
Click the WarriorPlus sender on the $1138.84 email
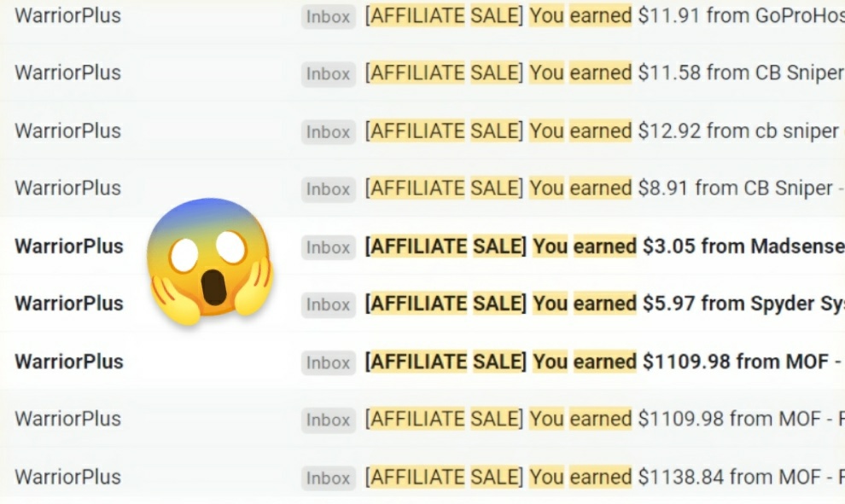(x=68, y=477)
